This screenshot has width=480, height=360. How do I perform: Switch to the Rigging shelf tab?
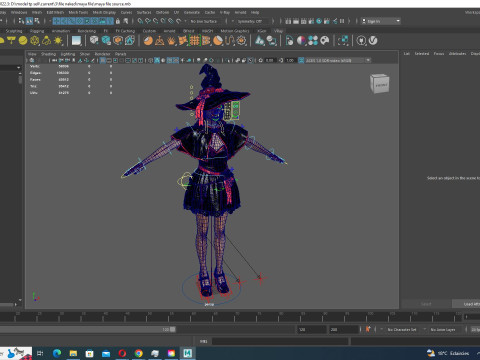pos(37,31)
